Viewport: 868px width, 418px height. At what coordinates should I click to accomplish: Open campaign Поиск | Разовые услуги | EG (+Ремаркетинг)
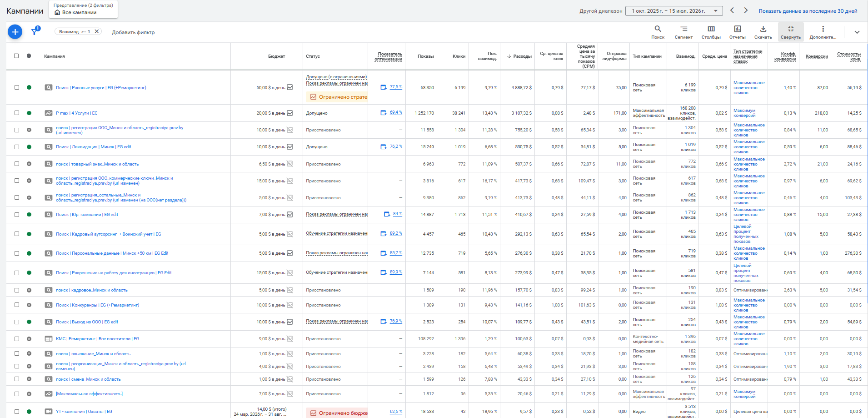pyautogui.click(x=101, y=88)
